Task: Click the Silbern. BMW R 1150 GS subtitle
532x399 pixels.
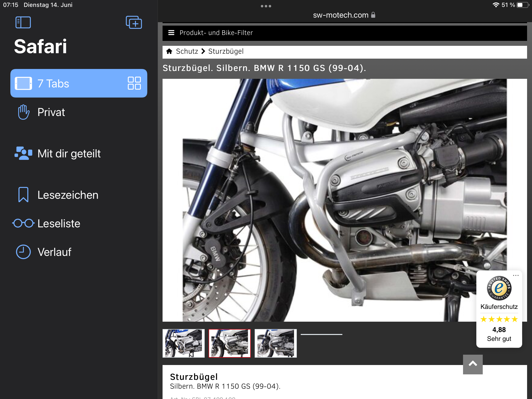Action: pos(225,386)
